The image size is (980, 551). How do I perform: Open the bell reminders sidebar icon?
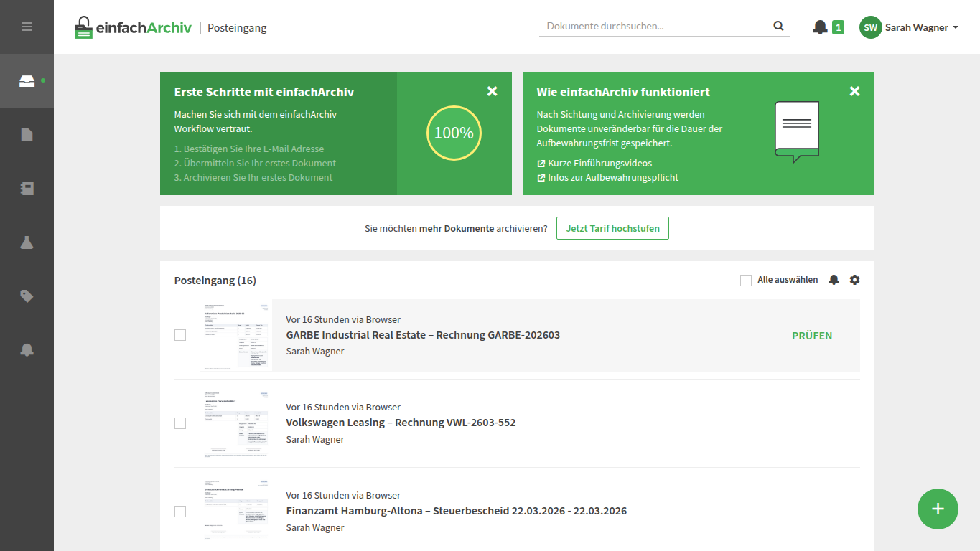(x=27, y=349)
